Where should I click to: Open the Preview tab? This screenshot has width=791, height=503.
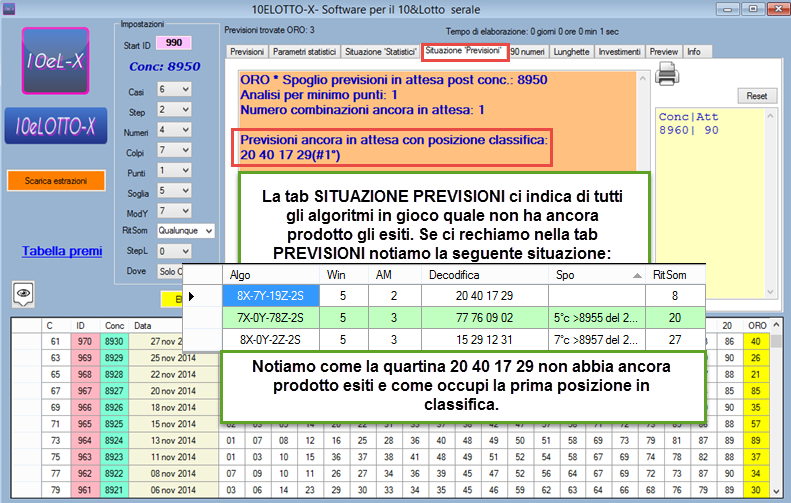[x=663, y=51]
